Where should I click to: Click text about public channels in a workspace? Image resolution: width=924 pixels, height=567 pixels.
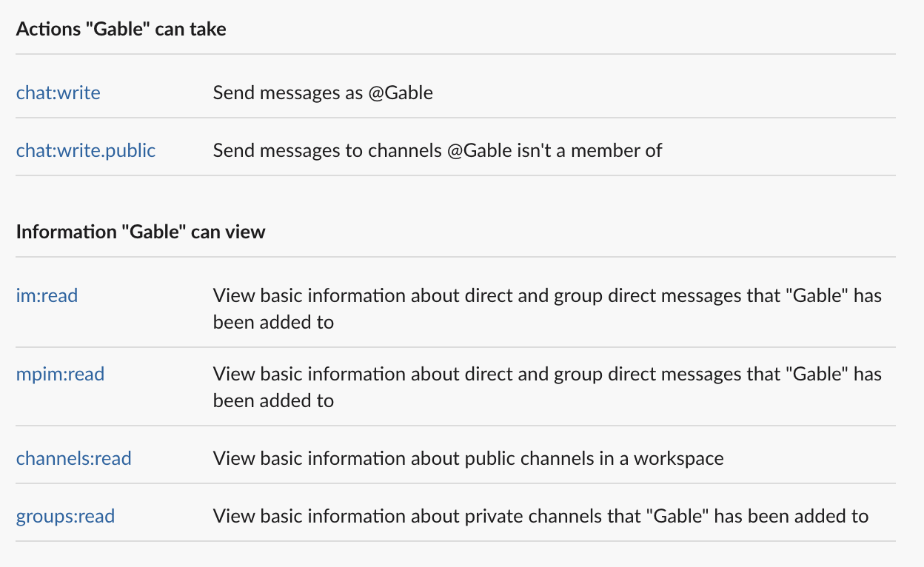[468, 458]
